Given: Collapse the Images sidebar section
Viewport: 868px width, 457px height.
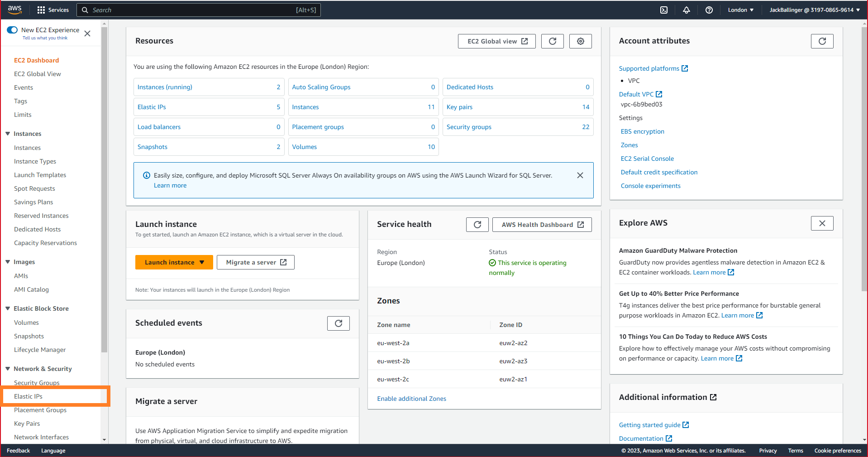Looking at the screenshot, I should pyautogui.click(x=8, y=262).
